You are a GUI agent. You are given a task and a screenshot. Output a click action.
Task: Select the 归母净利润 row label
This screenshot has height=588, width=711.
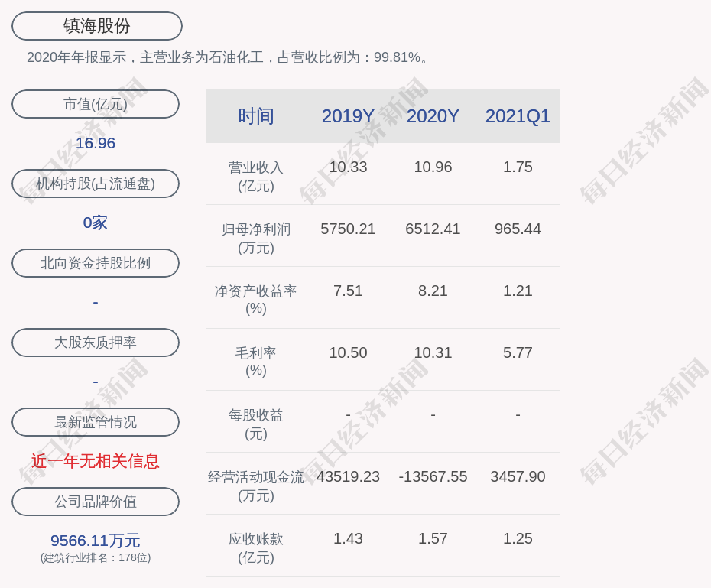click(x=256, y=229)
